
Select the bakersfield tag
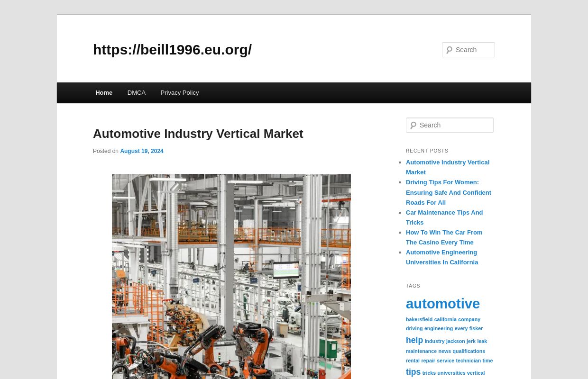(419, 319)
